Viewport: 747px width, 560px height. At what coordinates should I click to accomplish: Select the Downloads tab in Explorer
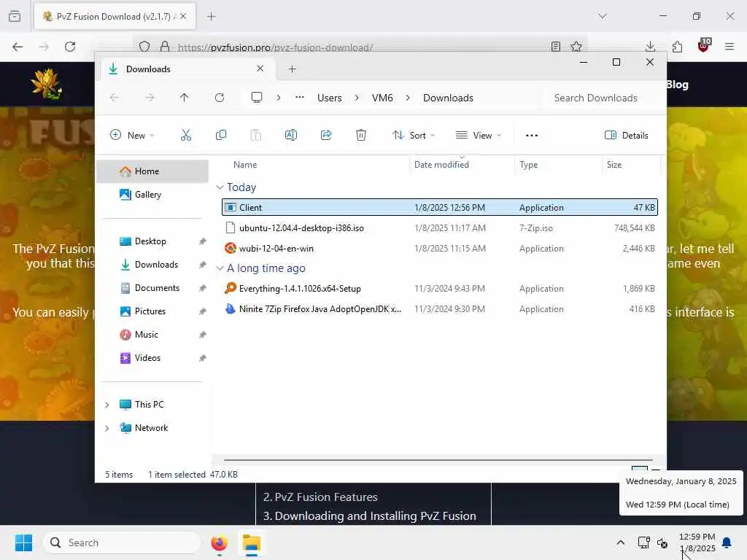click(x=186, y=69)
